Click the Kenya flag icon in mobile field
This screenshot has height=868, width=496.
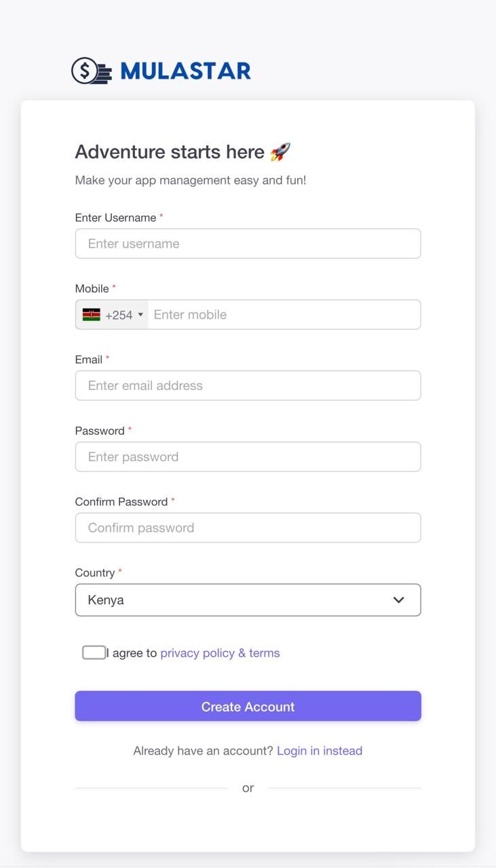point(93,314)
